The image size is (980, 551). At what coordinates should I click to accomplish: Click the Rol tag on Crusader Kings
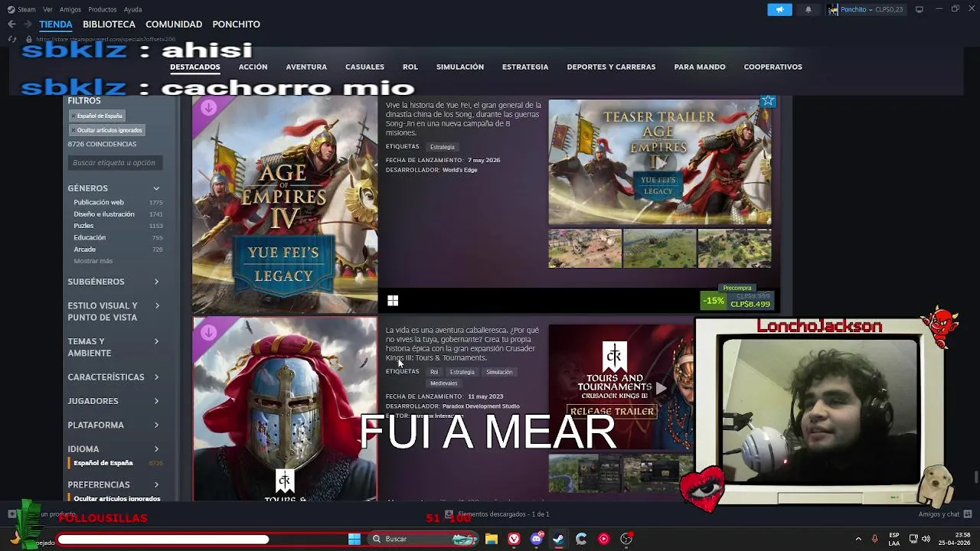pos(434,372)
